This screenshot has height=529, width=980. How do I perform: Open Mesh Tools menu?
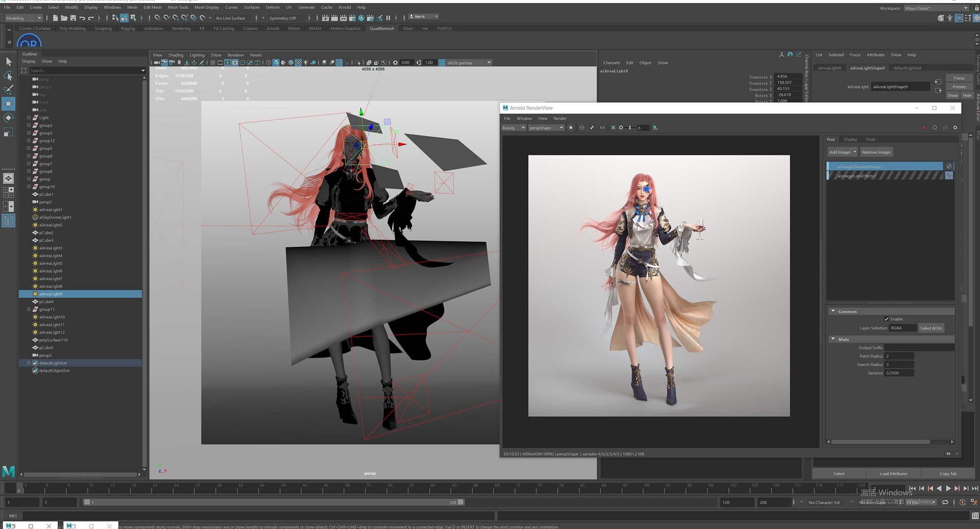(x=178, y=7)
